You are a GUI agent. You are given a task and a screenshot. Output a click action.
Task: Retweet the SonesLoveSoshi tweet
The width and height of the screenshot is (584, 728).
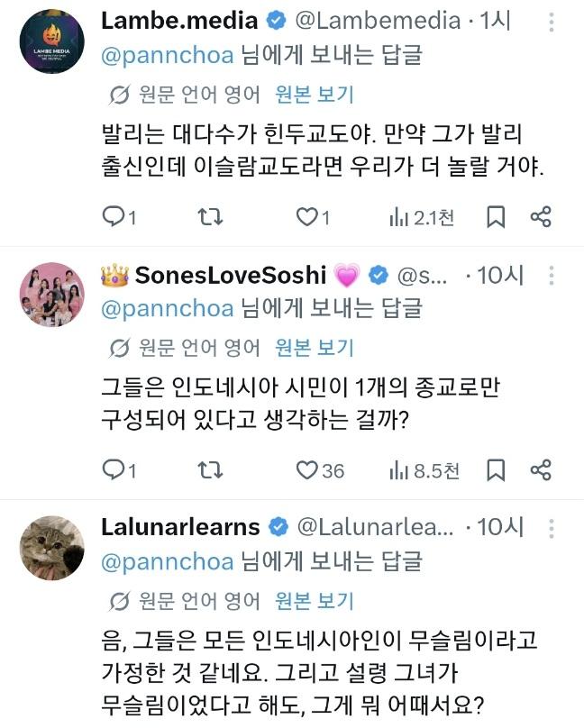click(210, 470)
